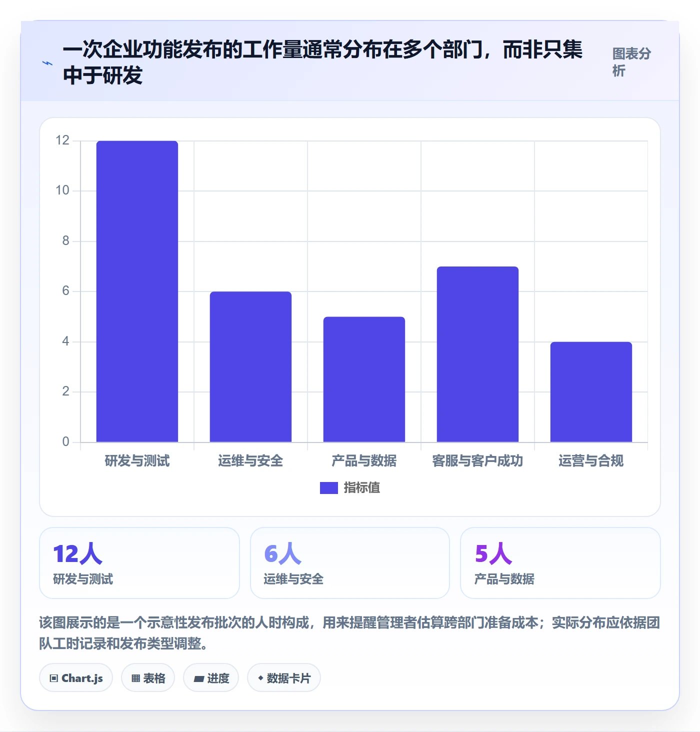The height and width of the screenshot is (732, 700).
Task: Select the 研发与测试 bar in the chart
Action: 137,291
